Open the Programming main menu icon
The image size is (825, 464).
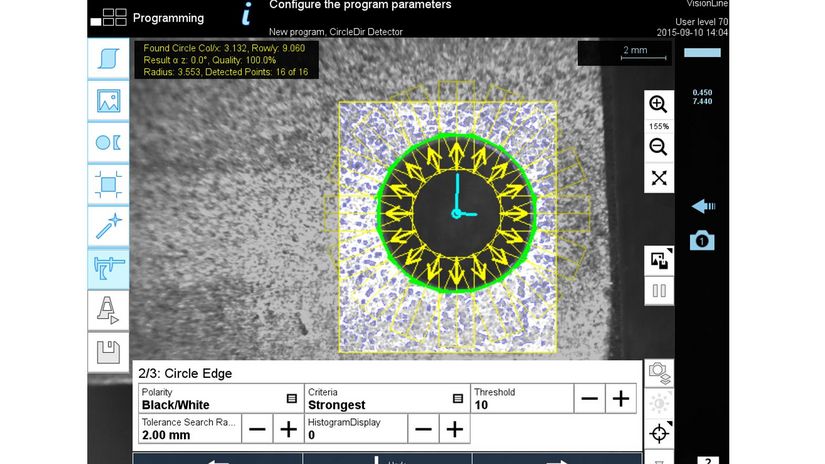[x=109, y=17]
